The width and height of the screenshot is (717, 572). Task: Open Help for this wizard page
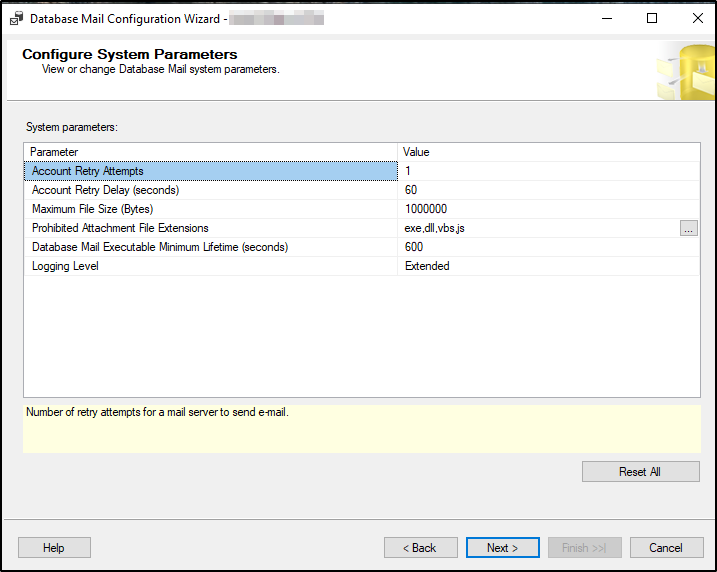tap(54, 548)
